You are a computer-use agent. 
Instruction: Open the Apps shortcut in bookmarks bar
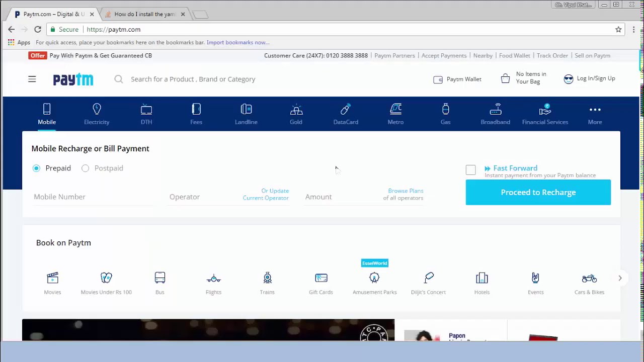tap(19, 42)
